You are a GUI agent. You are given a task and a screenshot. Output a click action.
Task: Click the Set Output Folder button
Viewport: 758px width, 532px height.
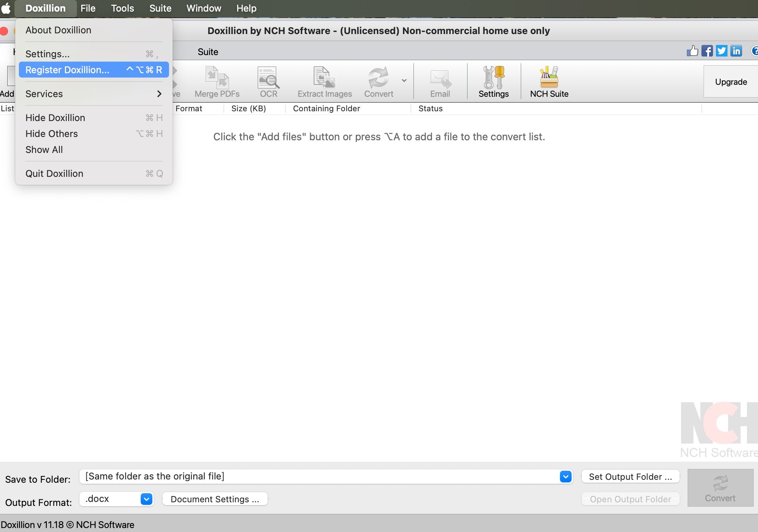pyautogui.click(x=630, y=477)
